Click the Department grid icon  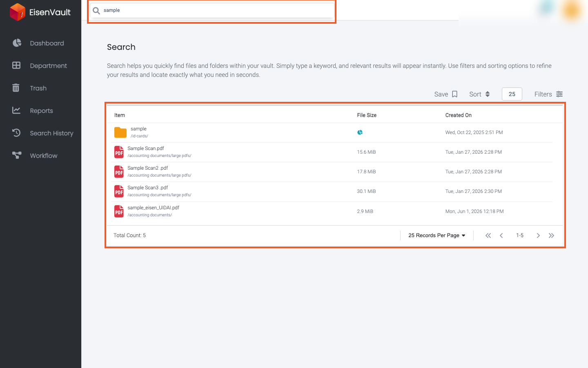click(16, 65)
